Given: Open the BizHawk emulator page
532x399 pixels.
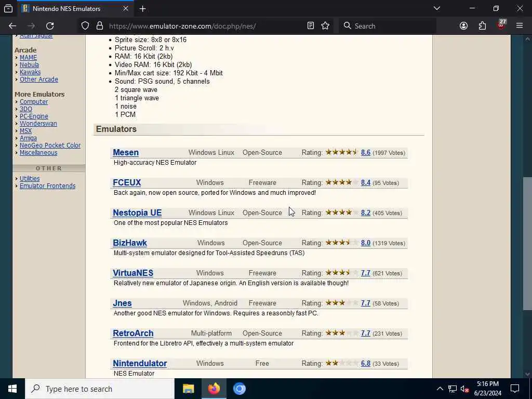Looking at the screenshot, I should coord(129,243).
